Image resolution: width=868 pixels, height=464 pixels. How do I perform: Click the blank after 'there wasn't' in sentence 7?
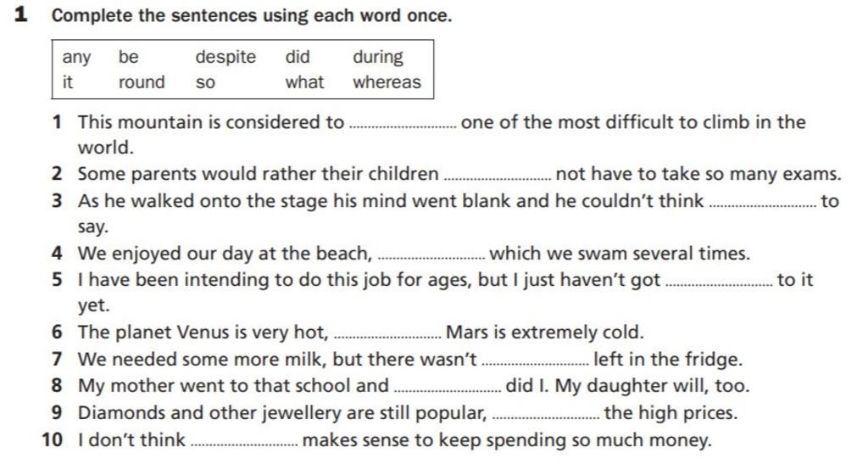[536, 363]
